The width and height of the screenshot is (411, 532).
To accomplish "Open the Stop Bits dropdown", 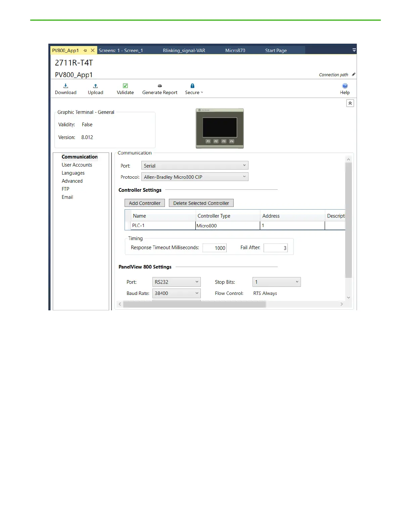I will click(277, 282).
